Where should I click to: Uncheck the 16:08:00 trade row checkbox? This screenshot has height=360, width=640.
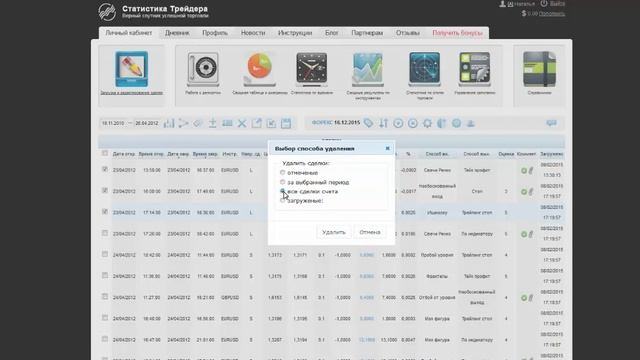pyautogui.click(x=105, y=190)
